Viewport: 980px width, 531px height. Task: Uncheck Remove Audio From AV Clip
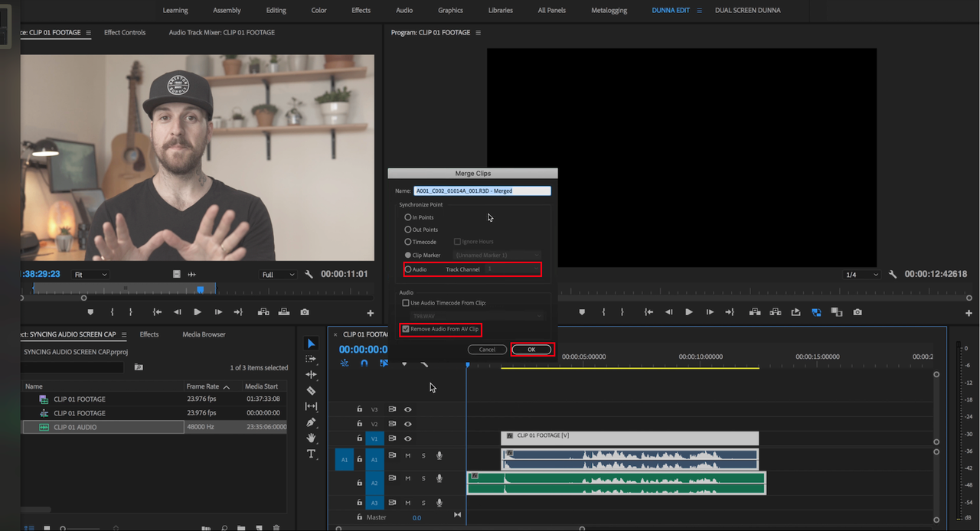(406, 329)
